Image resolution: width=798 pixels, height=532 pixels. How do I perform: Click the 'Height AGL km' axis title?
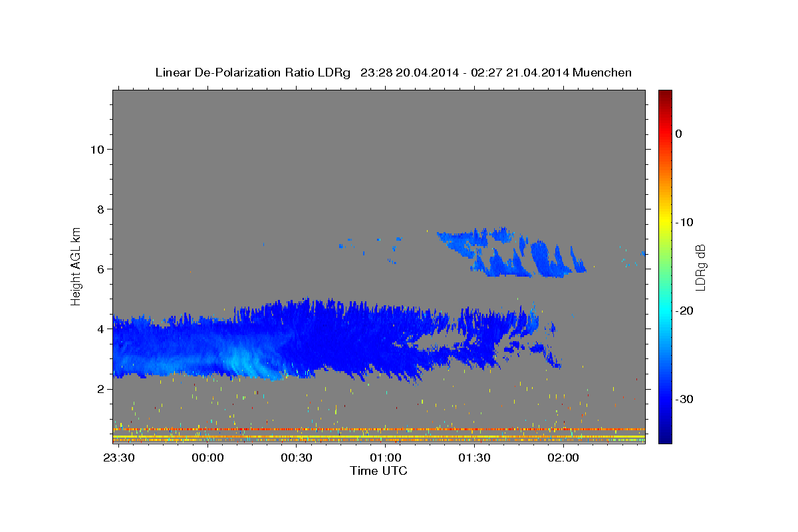pos(76,266)
